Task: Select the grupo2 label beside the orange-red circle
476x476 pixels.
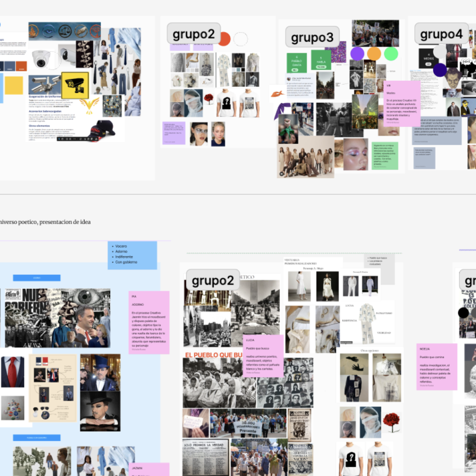Action: tap(194, 33)
